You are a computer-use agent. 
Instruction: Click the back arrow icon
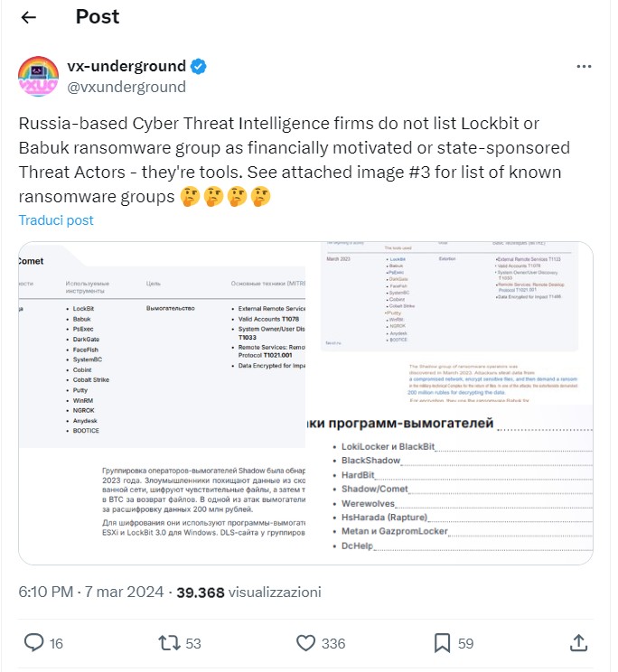pyautogui.click(x=29, y=17)
